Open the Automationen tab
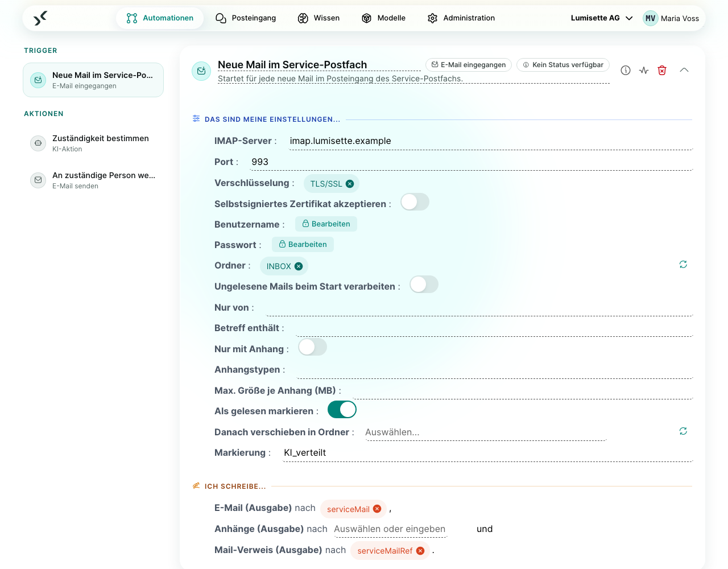 tap(160, 18)
